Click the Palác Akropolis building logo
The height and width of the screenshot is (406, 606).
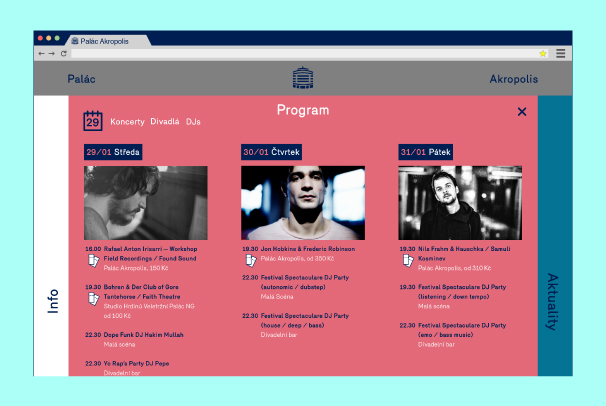click(x=302, y=78)
